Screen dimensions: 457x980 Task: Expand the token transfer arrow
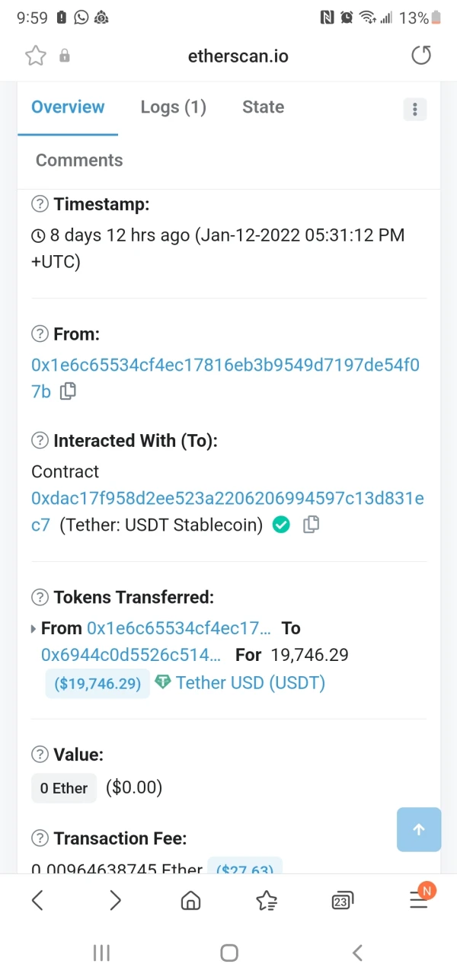(x=34, y=629)
